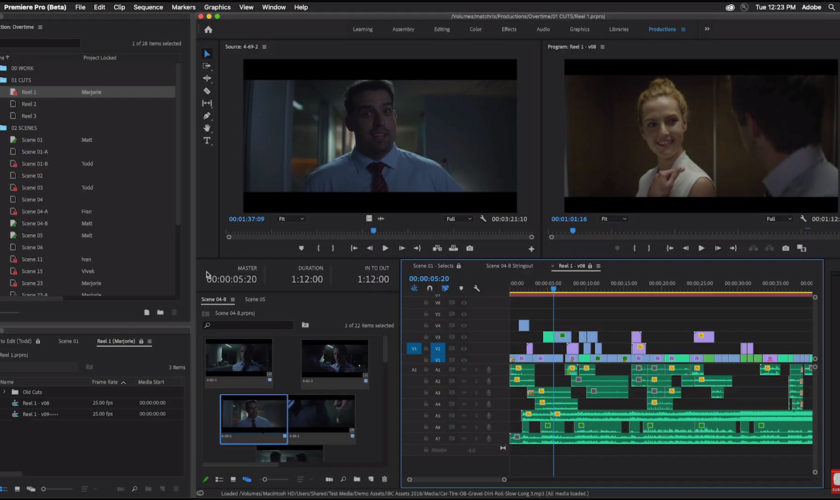Screen dimensions: 840x500
Task: Switch to the Color workspace tab
Action: click(x=476, y=29)
